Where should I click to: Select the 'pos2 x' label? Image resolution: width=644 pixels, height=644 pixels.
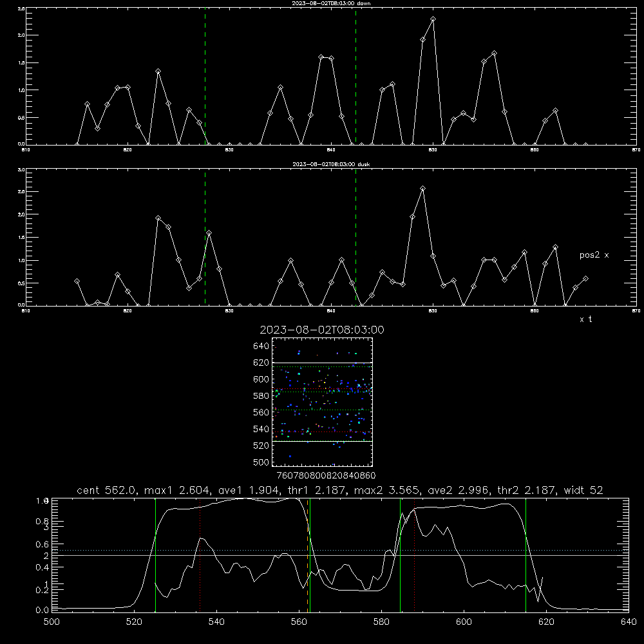[x=594, y=255]
